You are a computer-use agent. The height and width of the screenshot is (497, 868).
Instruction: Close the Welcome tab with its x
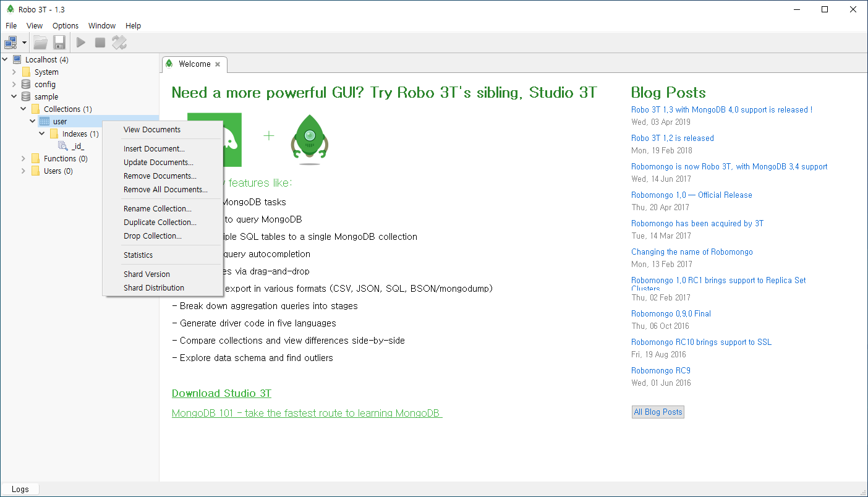pyautogui.click(x=218, y=64)
